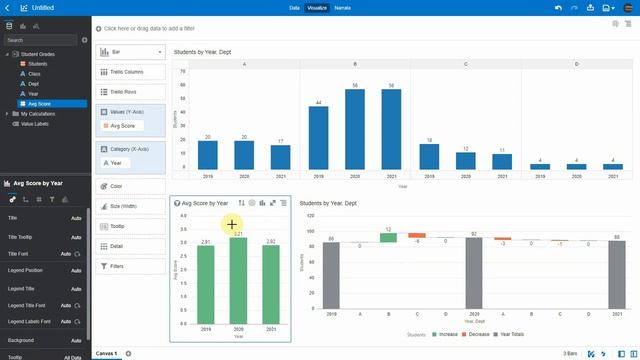The image size is (640, 360).
Task: Open the General properties tab icon
Action: pos(13,199)
